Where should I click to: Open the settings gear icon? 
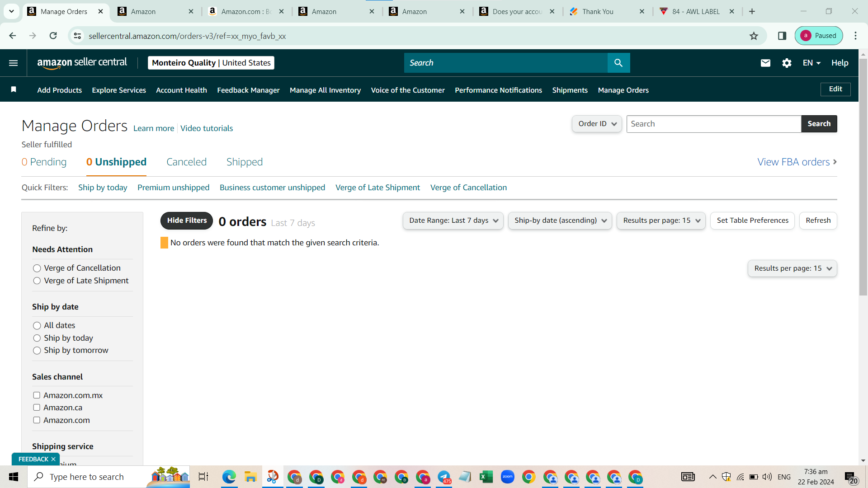tap(787, 63)
